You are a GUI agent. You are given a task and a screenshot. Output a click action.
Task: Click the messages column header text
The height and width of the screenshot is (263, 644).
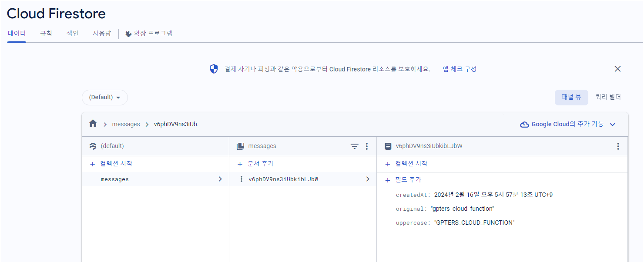262,146
